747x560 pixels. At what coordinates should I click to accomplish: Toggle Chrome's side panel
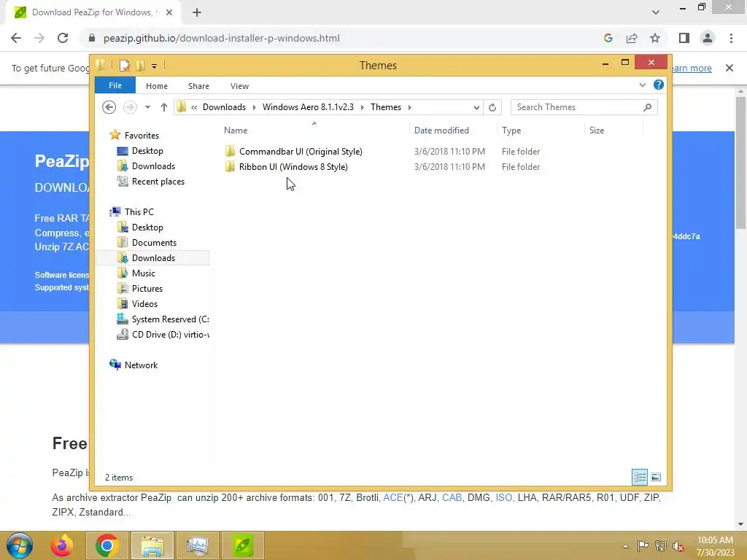[x=684, y=38]
